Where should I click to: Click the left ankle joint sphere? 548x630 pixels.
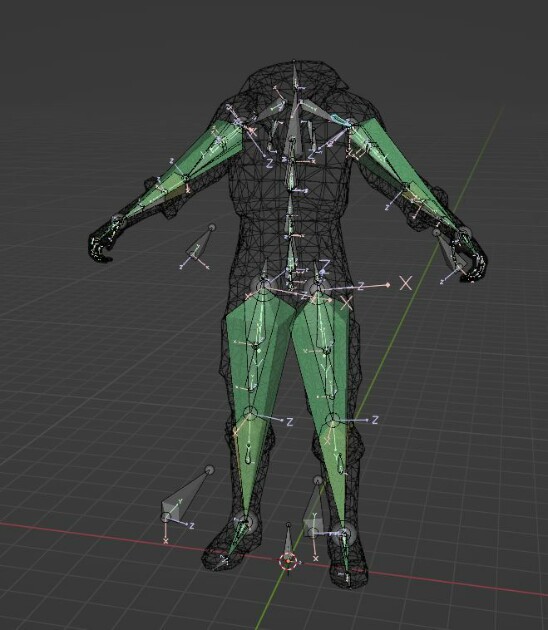[x=245, y=522]
